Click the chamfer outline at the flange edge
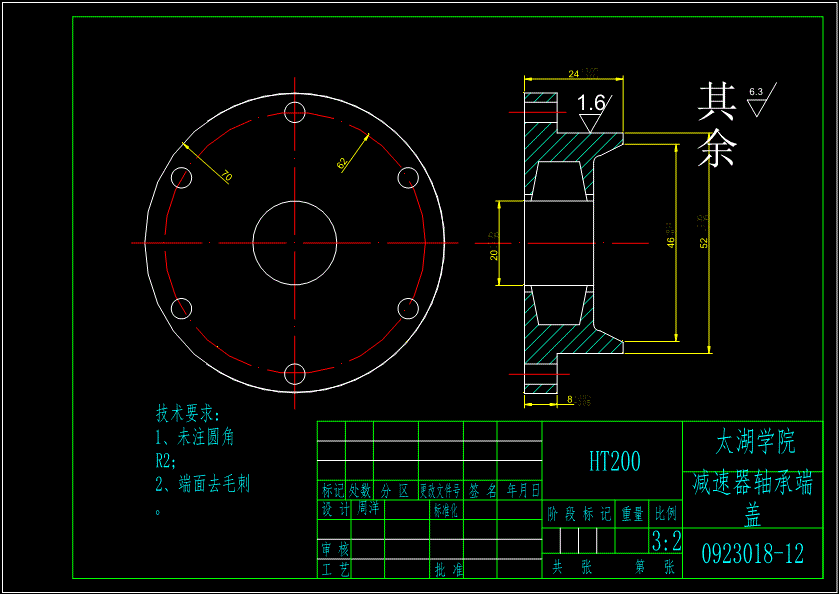The image size is (839, 594). coord(608,148)
